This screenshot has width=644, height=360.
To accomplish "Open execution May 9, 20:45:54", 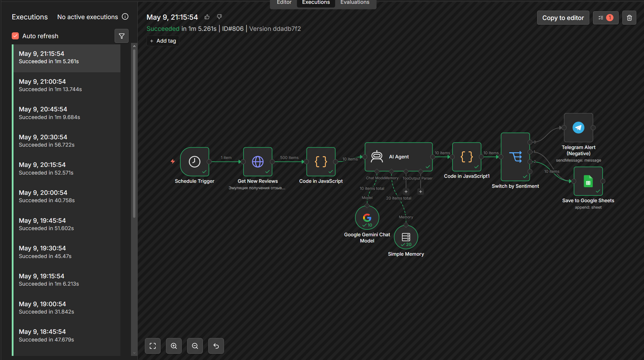I will click(x=66, y=114).
